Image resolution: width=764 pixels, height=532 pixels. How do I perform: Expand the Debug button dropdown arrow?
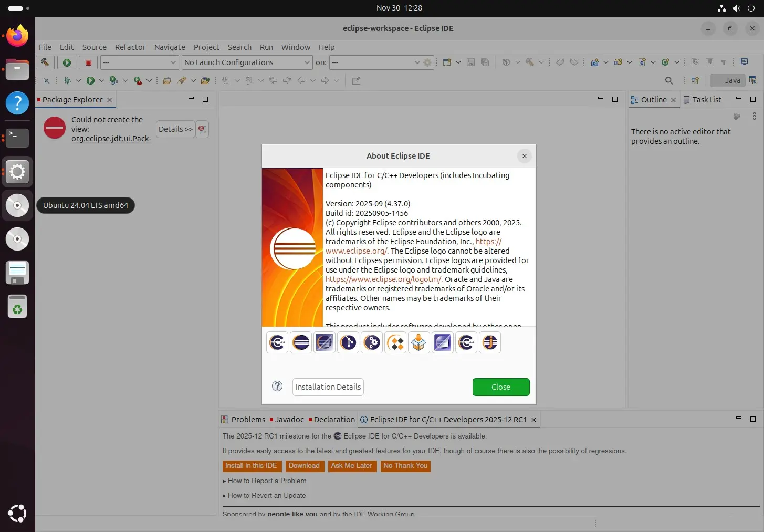click(78, 80)
